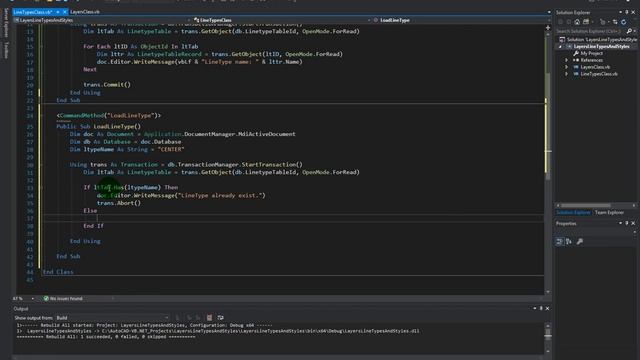Viewport: 640px width, 360px height.
Task: Click the Switch Views icon in Solution Explorer
Action: click(x=586, y=22)
